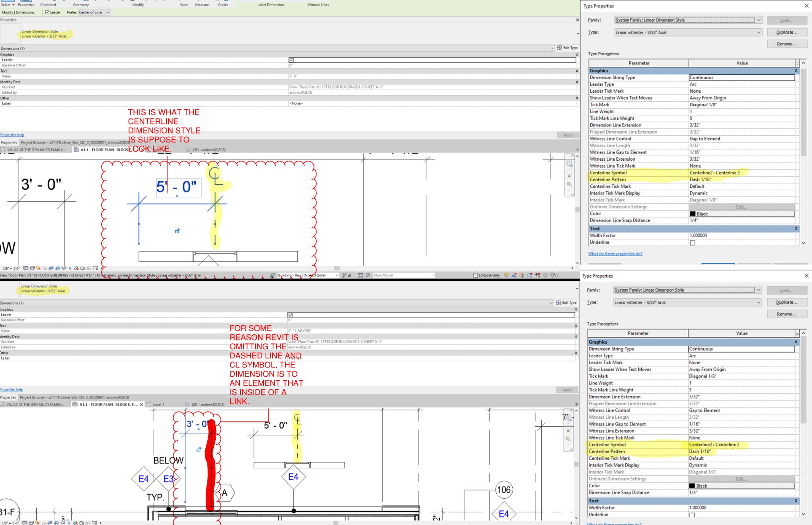Click the upper Dimension String Type Continuous field
Image resolution: width=812 pixels, height=525 pixels.
tap(742, 78)
